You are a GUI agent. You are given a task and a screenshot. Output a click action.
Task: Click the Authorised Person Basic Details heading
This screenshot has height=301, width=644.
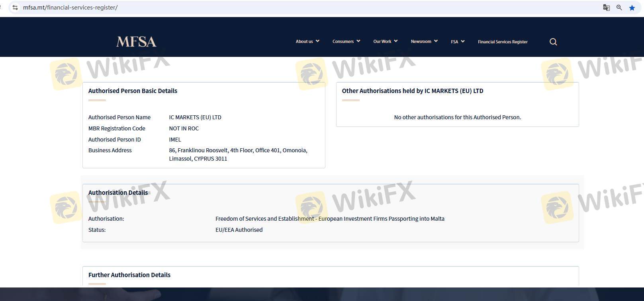click(133, 91)
